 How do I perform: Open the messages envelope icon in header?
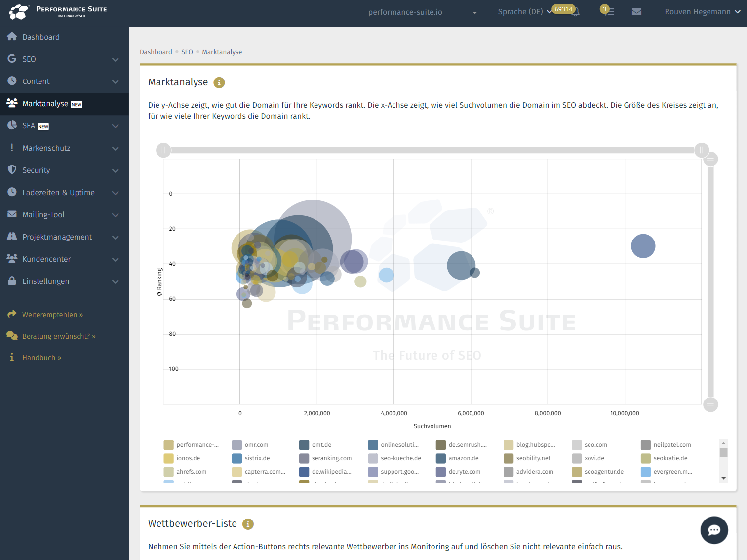(x=637, y=12)
